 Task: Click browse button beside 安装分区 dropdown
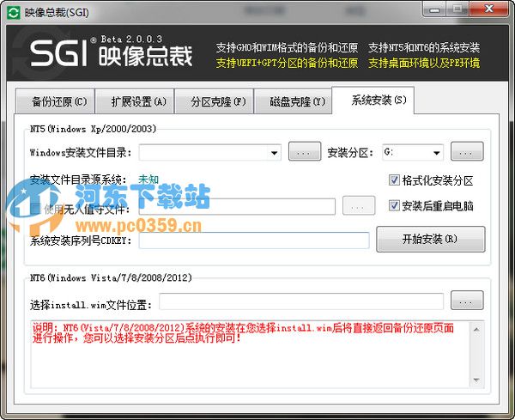[467, 151]
